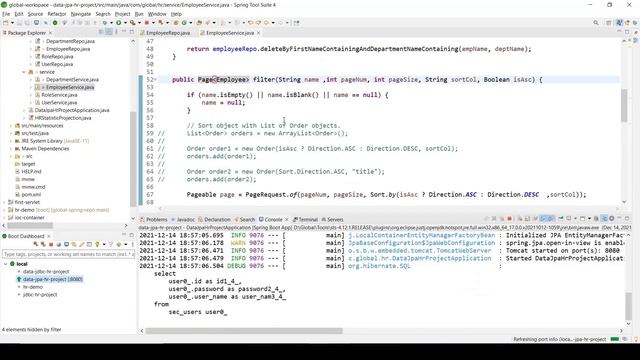Viewport: 640px width, 360px height.
Task: Click the Boot Dashboard lightbulb icon
Action: tap(97, 244)
